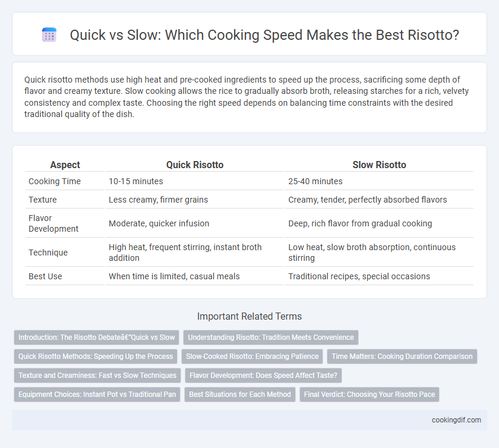Click the calendar grid icon beside the title
The width and height of the screenshot is (499, 448).
coord(49,34)
